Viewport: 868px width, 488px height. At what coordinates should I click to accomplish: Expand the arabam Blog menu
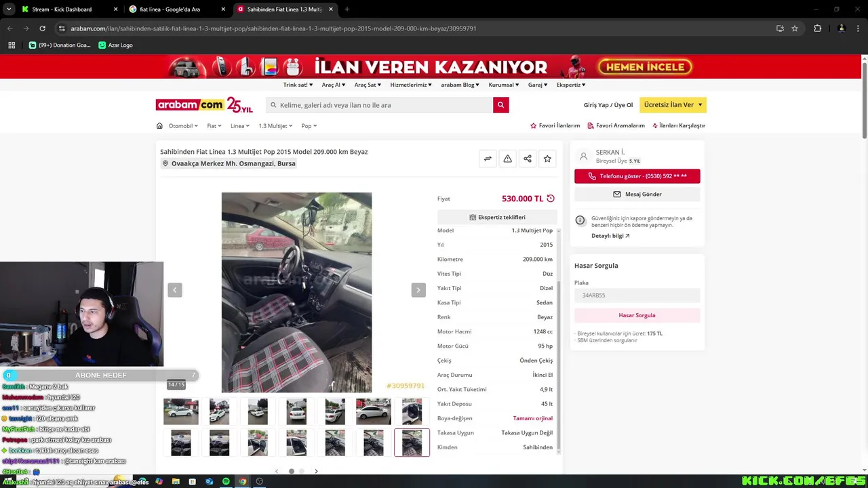(460, 85)
